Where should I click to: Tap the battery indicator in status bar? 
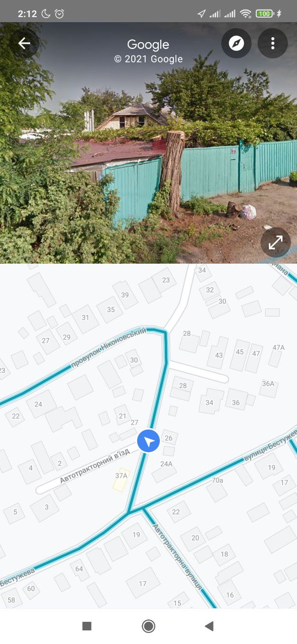click(x=264, y=14)
